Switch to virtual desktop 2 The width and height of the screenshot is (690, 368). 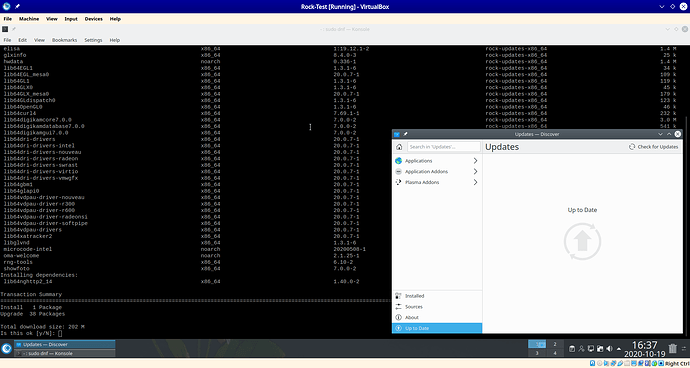[555, 344]
